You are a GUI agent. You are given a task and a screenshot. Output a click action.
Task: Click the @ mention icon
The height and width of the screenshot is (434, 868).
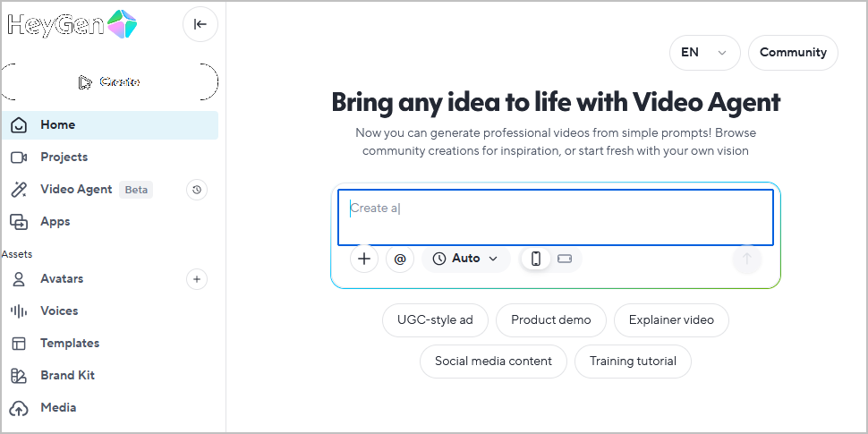tap(400, 259)
